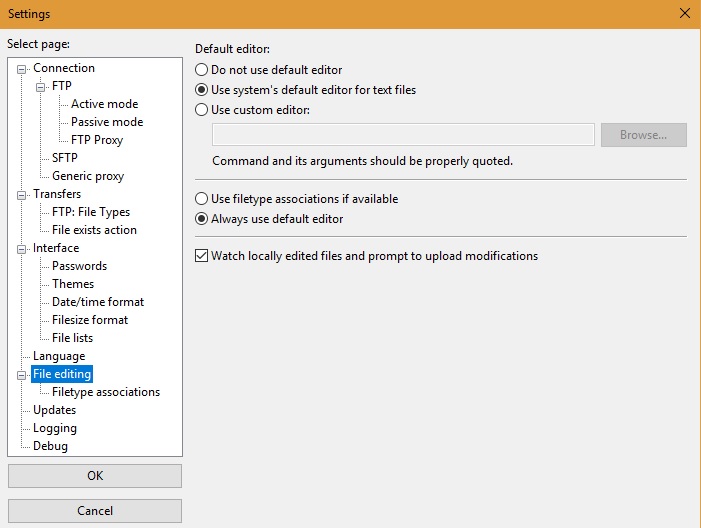The width and height of the screenshot is (701, 528).
Task: Collapse the File editing tree node
Action: 21,376
